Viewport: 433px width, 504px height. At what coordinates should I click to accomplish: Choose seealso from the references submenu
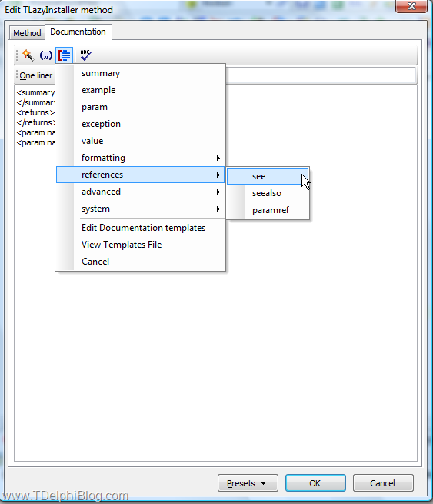point(268,193)
